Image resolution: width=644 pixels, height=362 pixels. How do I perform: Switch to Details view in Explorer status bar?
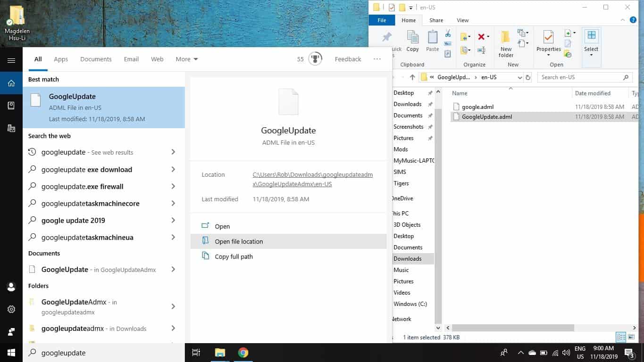[x=621, y=337]
